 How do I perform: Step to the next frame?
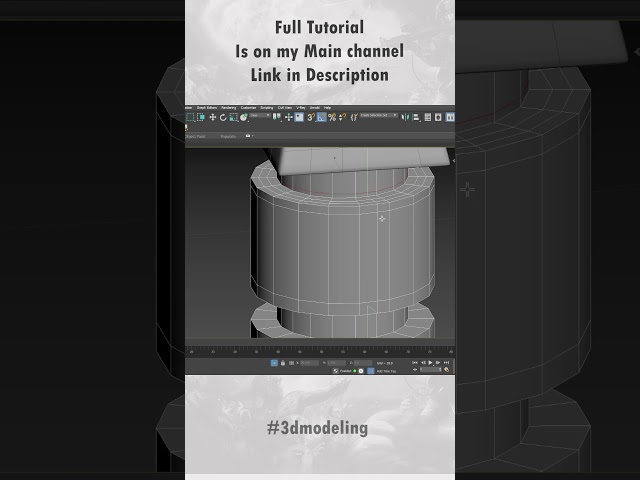438,362
